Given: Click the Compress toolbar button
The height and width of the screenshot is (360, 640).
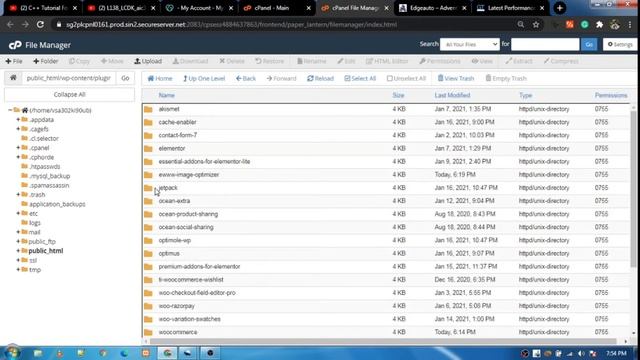Looking at the screenshot, I should (561, 61).
